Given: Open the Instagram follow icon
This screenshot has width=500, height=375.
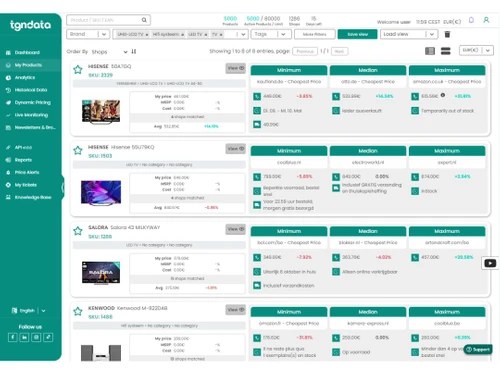Looking at the screenshot, I should point(36,337).
